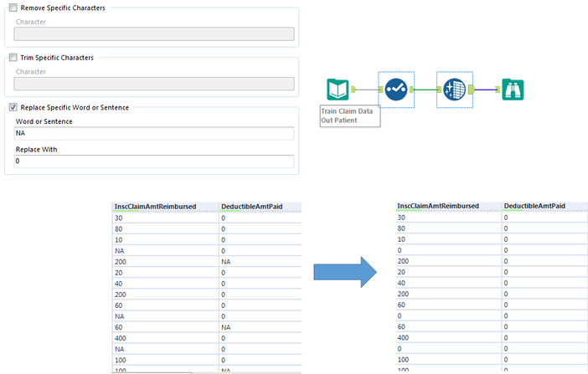Enable Trim Specific Characters checkbox

(13, 58)
